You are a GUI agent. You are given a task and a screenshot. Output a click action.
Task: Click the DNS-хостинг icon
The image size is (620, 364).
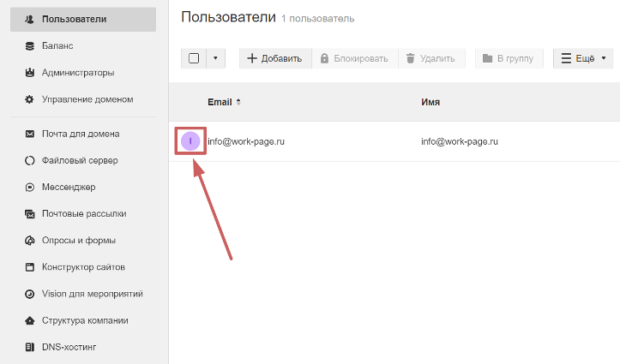(30, 348)
